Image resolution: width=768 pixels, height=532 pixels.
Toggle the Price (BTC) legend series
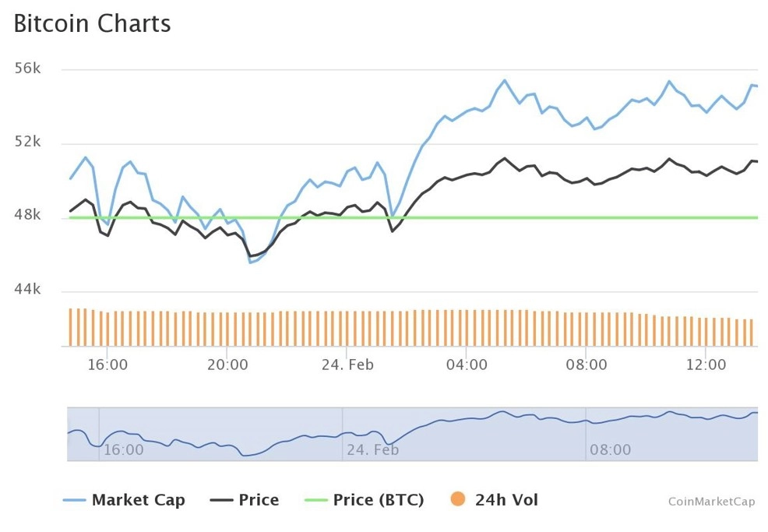(x=364, y=499)
